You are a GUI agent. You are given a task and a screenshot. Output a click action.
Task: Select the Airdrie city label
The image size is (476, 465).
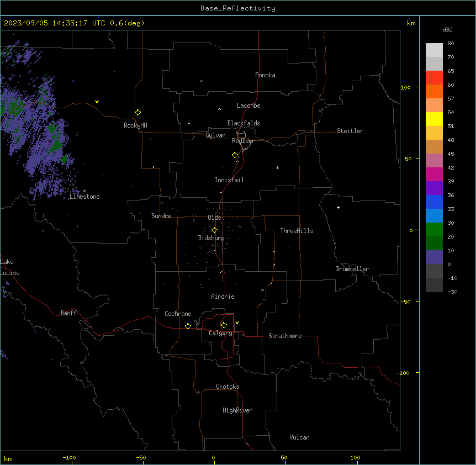(x=223, y=297)
